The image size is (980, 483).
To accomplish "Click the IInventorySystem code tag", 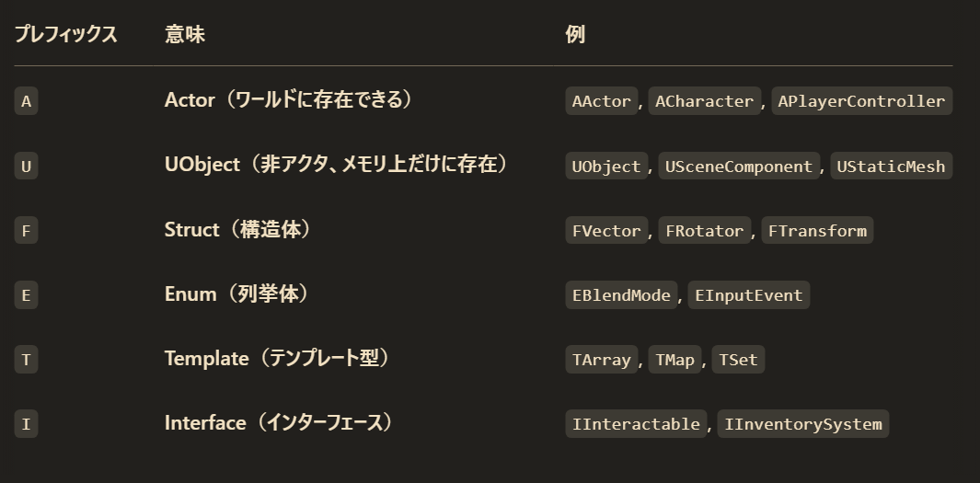I will (x=803, y=423).
